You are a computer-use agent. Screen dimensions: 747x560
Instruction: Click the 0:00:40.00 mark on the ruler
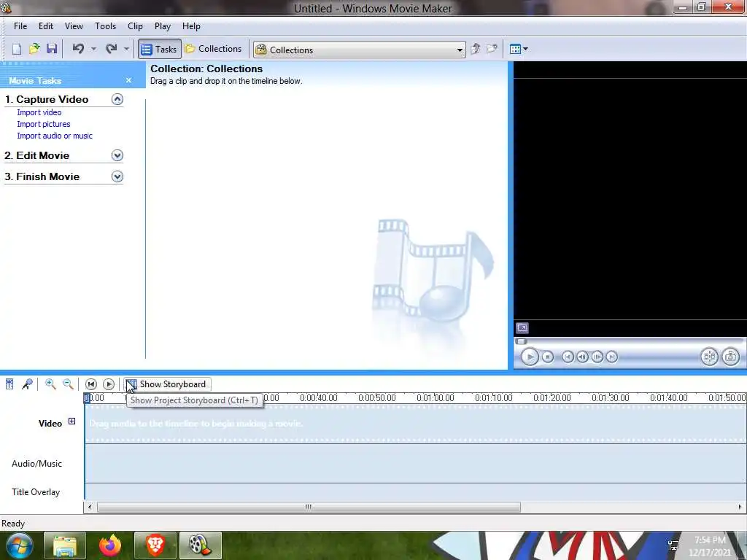click(x=319, y=397)
